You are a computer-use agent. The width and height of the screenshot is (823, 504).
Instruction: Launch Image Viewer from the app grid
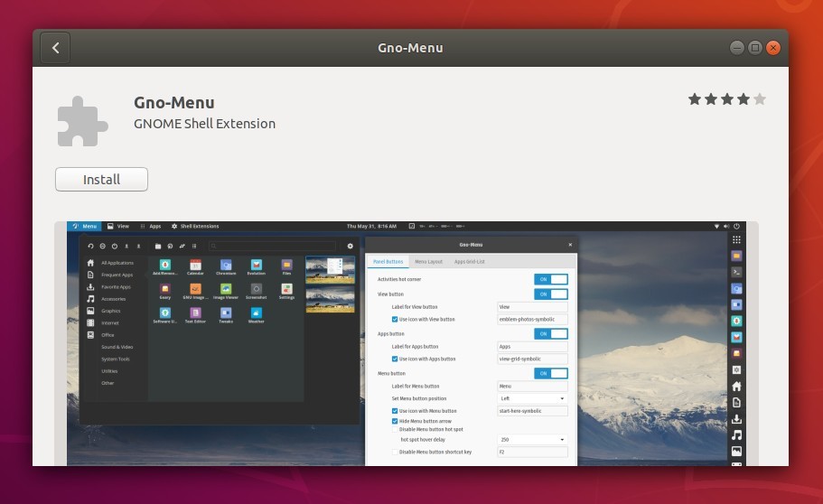pos(226,292)
